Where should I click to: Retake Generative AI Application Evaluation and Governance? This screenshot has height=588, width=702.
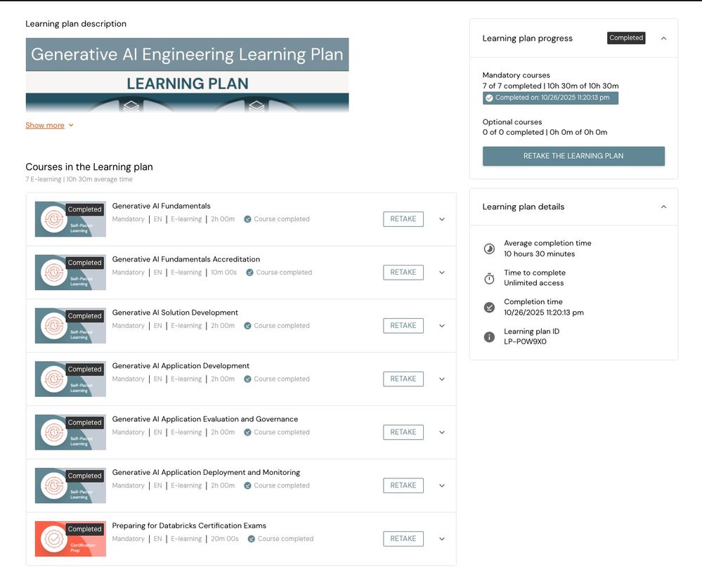pyautogui.click(x=403, y=432)
